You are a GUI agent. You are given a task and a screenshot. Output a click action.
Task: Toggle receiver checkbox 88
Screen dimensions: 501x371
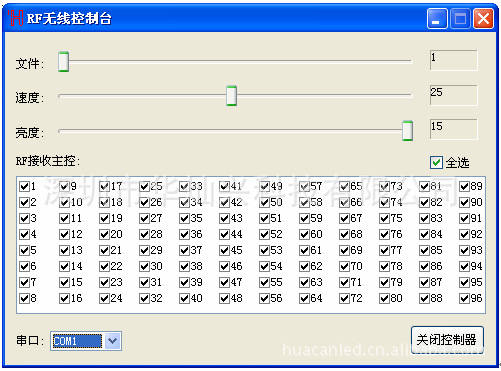click(425, 298)
